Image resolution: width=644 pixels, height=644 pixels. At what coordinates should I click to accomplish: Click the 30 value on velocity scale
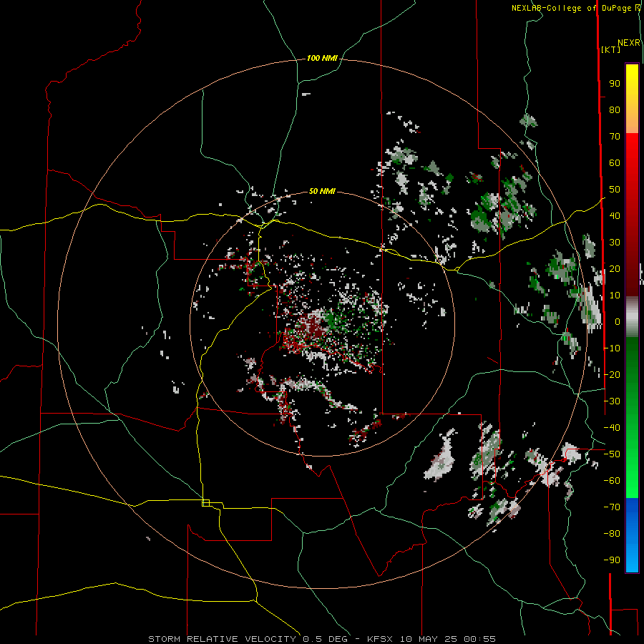click(x=615, y=243)
